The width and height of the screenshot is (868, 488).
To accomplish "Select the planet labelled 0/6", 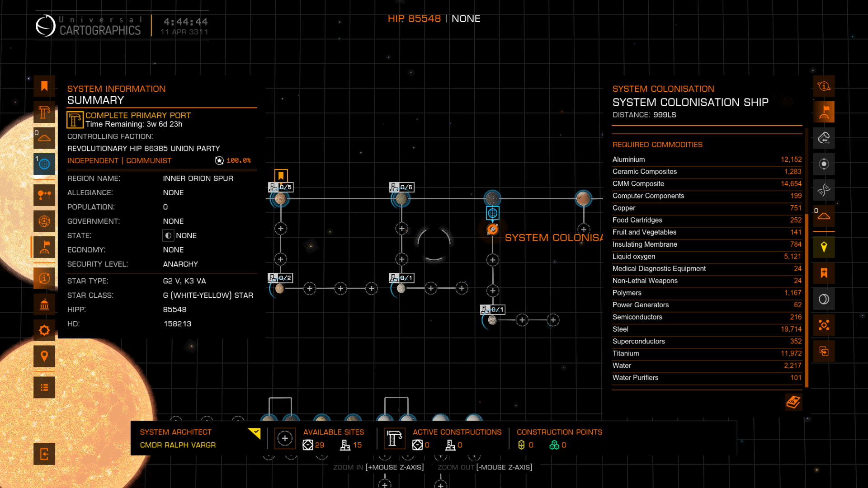I will tap(401, 199).
